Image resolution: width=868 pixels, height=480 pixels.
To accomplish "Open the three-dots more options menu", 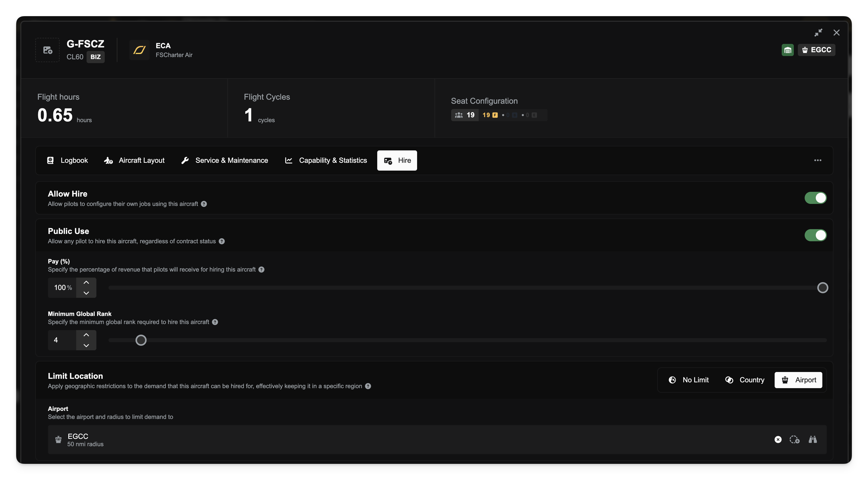I will click(x=818, y=161).
